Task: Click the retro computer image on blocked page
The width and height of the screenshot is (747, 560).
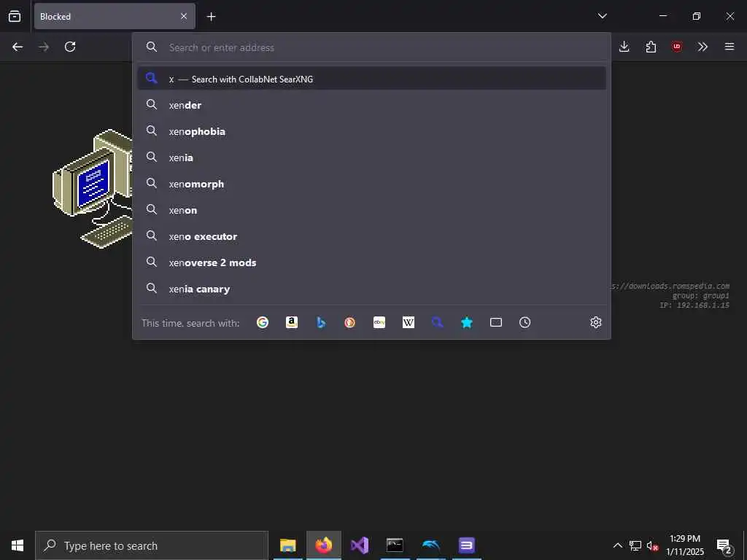Action: (x=93, y=189)
